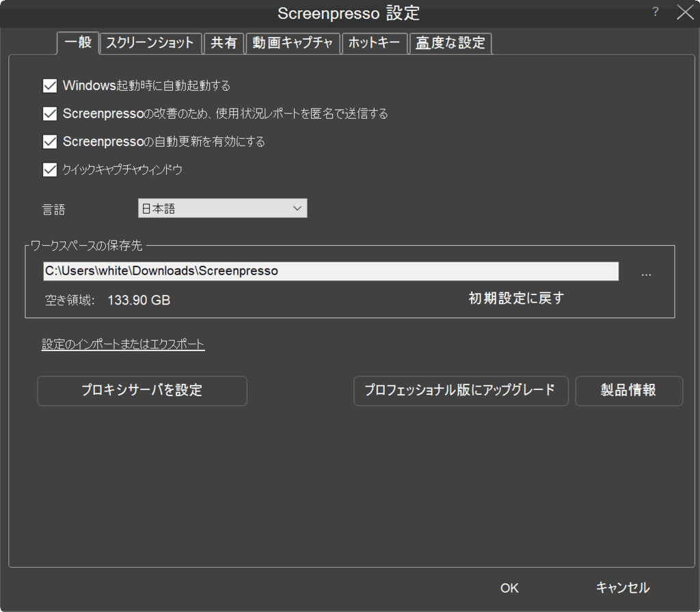Open the 高度な設定 tab
Image resolution: width=700 pixels, height=612 pixels.
(450, 43)
